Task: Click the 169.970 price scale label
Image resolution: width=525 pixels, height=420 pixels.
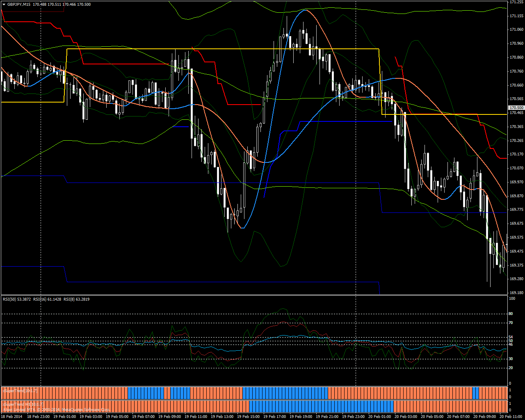Action: pos(516,182)
